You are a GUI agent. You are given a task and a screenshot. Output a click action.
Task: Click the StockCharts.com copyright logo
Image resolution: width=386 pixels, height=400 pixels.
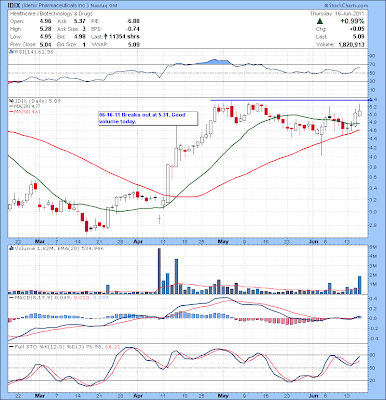coord(346,6)
